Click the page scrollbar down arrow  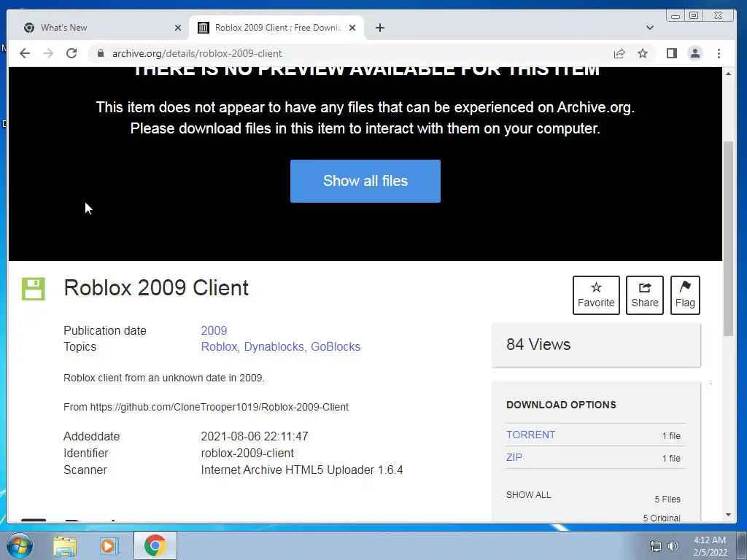(728, 515)
